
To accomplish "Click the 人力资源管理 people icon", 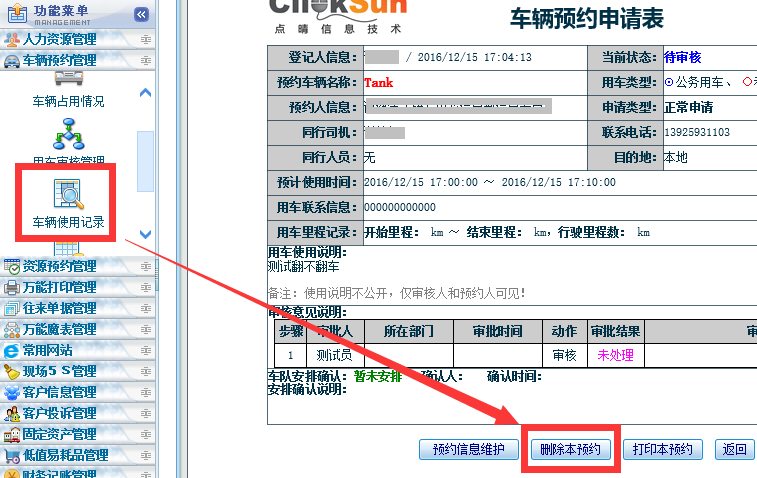I will coord(12,40).
